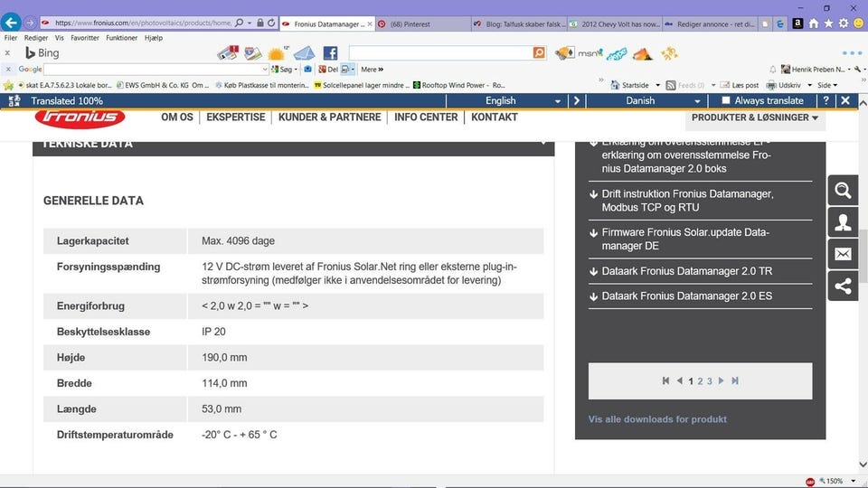Open Skype icon in Bing toolbar
Image resolution: width=868 pixels, height=488 pixels.
click(616, 53)
